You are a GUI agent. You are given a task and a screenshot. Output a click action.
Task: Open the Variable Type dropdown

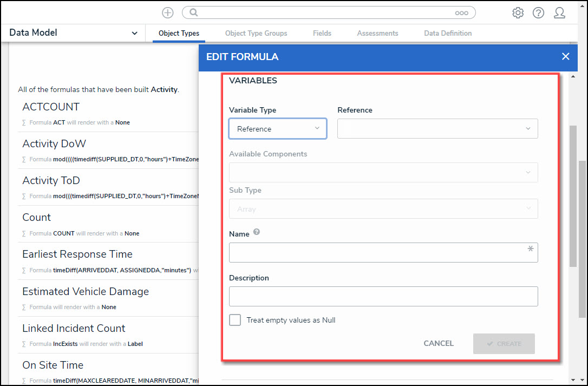pyautogui.click(x=278, y=129)
